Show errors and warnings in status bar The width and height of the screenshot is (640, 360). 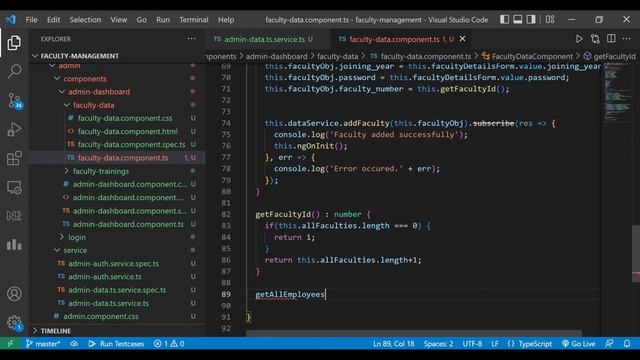point(169,344)
